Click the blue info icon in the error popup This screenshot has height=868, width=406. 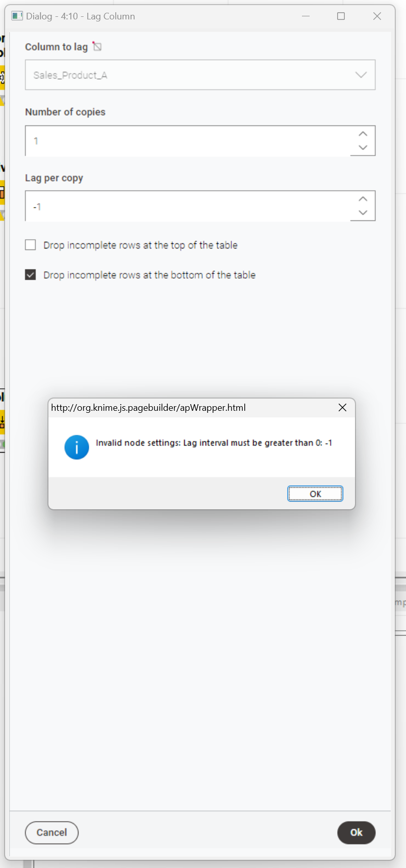coord(77,447)
